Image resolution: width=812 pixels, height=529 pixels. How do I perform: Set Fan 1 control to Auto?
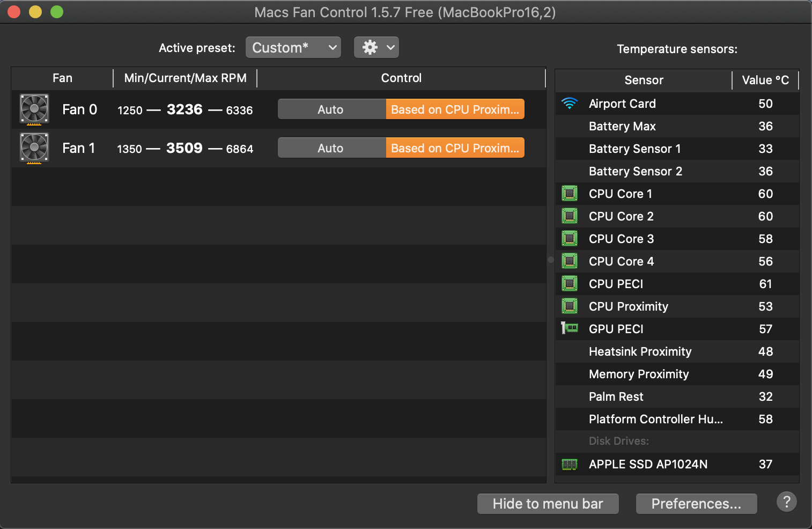[331, 148]
